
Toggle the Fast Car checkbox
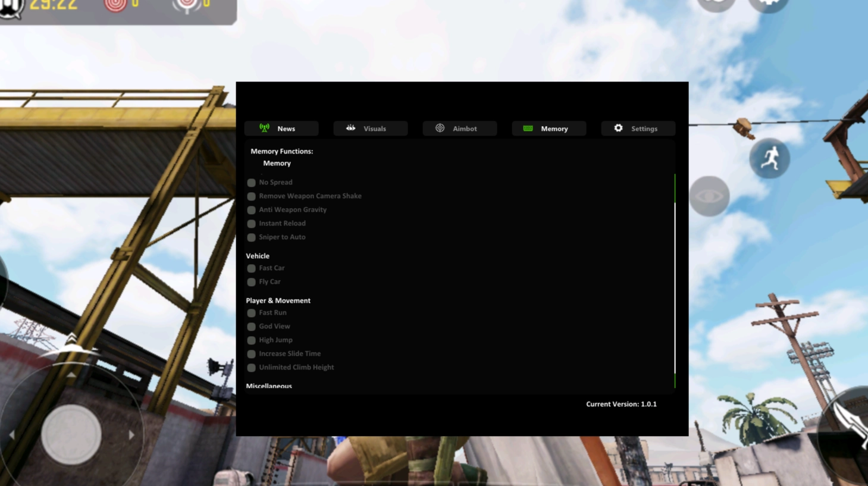(251, 268)
